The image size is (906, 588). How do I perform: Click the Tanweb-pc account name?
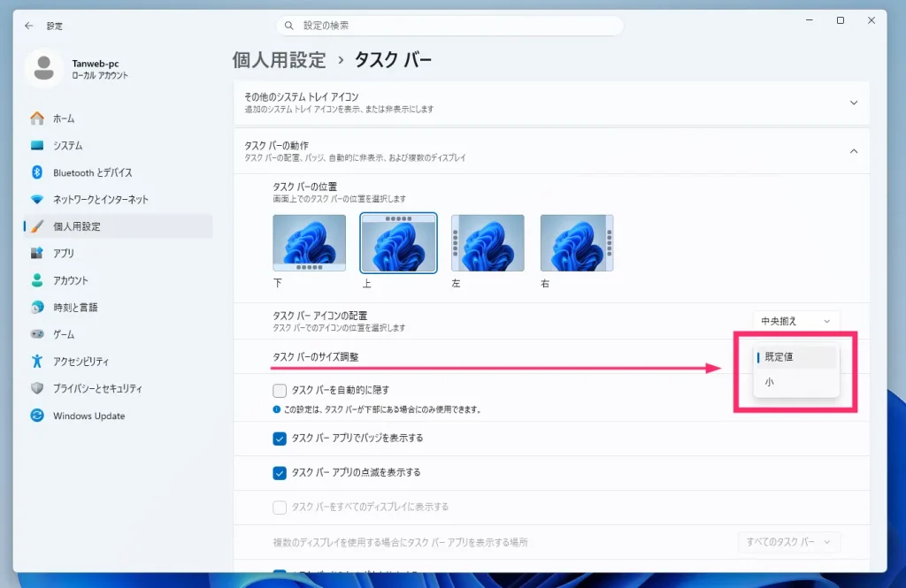click(96, 64)
